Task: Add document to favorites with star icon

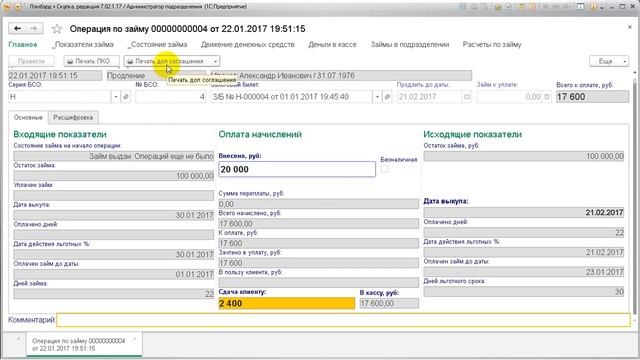Action: tap(57, 29)
